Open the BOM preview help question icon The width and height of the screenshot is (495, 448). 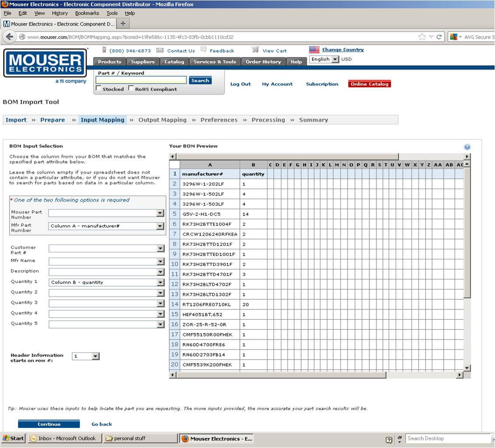pyautogui.click(x=467, y=147)
